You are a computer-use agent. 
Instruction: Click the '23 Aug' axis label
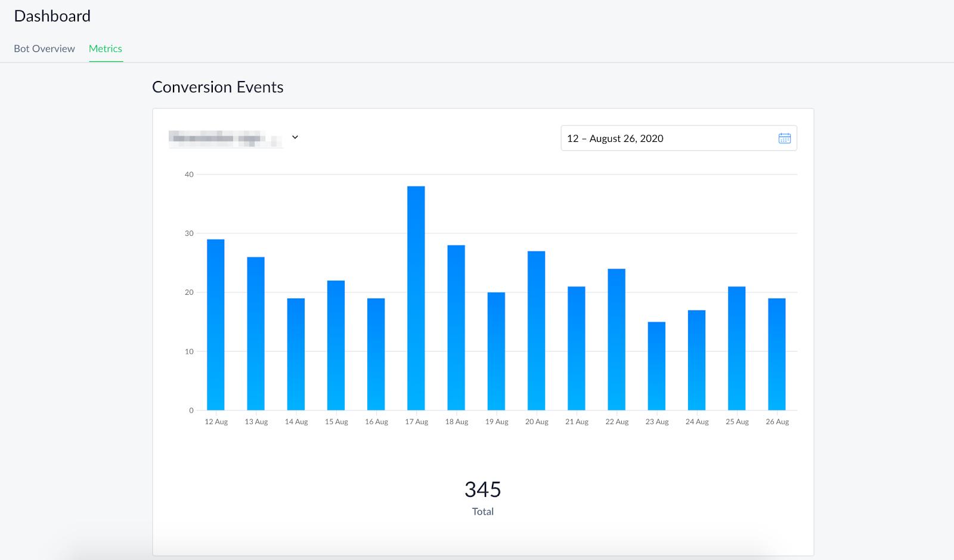(657, 422)
